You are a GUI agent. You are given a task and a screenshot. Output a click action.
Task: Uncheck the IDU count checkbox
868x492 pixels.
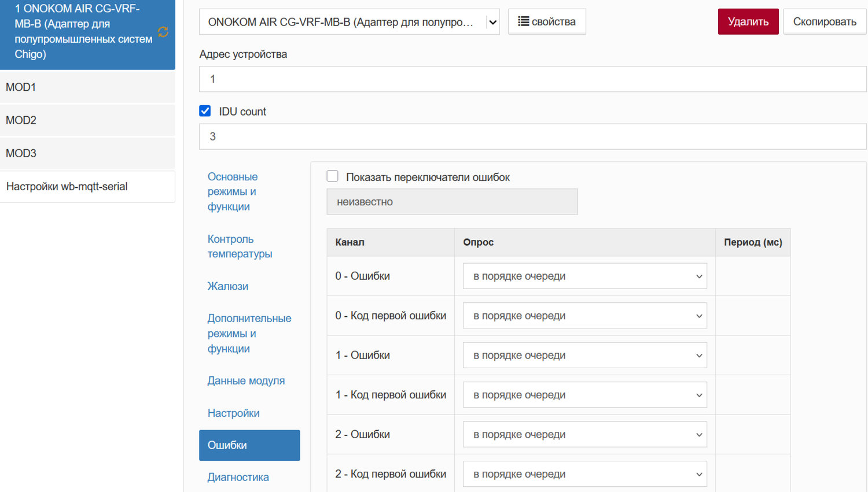(205, 111)
